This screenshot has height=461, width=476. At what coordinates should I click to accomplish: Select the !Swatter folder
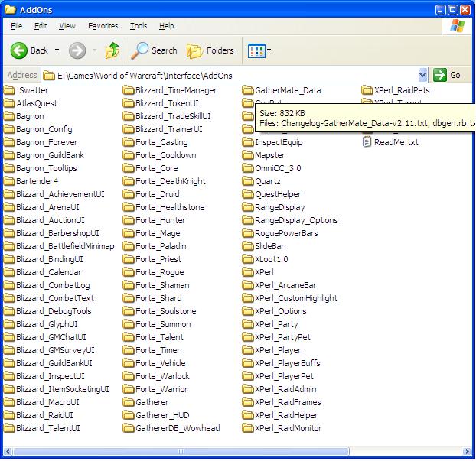click(x=31, y=90)
